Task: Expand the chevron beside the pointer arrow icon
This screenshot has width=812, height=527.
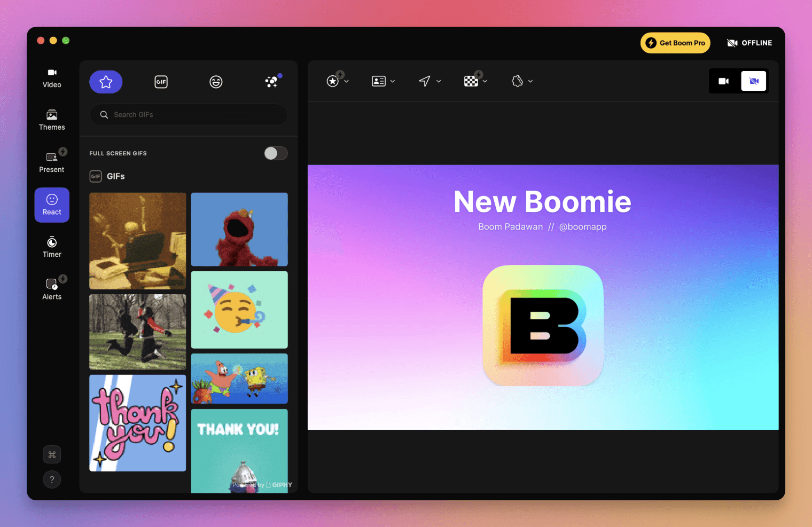Action: (x=439, y=81)
